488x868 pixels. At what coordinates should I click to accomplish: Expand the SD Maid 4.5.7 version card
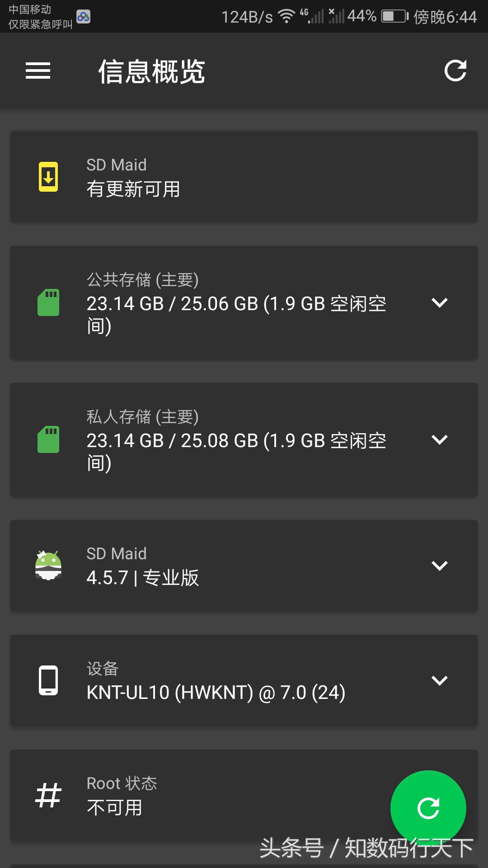click(x=439, y=565)
